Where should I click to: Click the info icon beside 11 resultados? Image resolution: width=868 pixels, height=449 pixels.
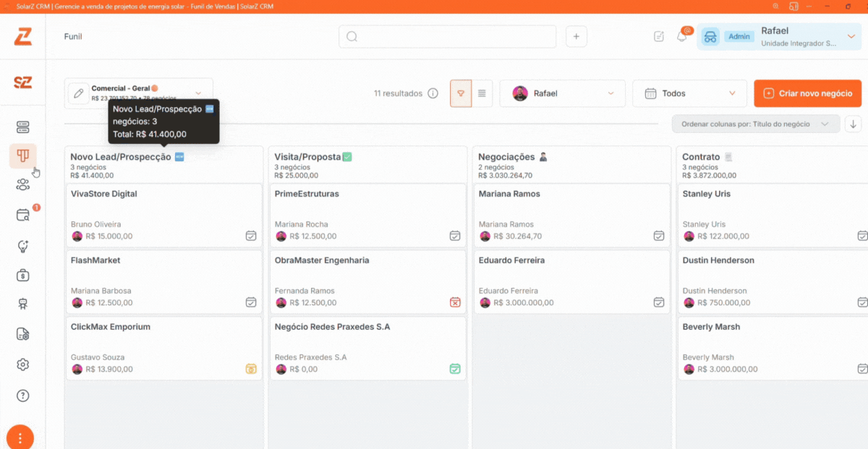coord(433,93)
